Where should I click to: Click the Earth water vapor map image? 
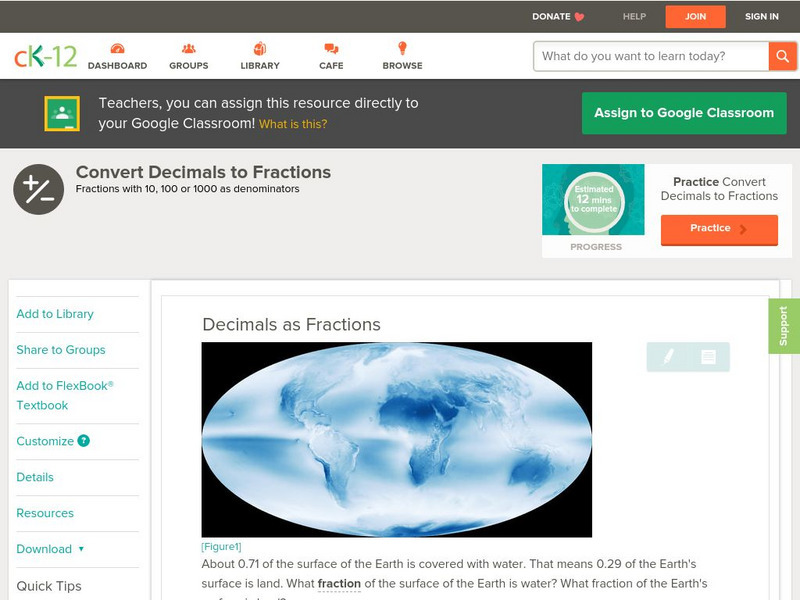point(397,439)
